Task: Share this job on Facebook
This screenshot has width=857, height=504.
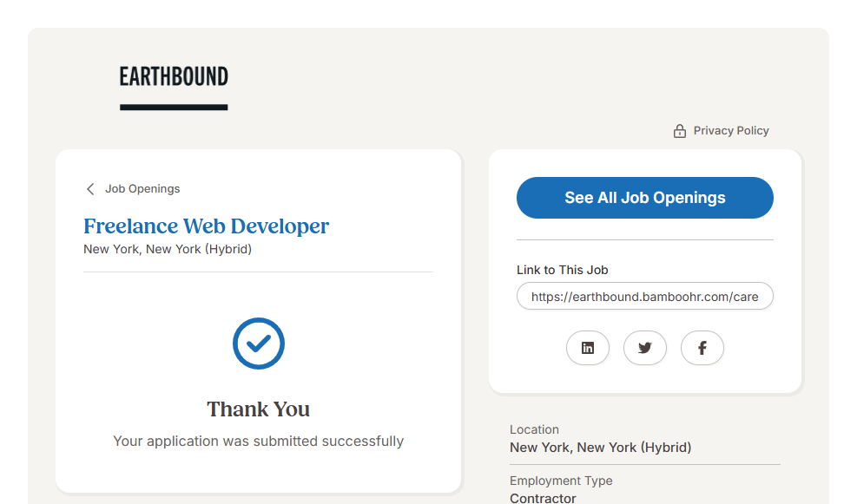Action: click(702, 348)
